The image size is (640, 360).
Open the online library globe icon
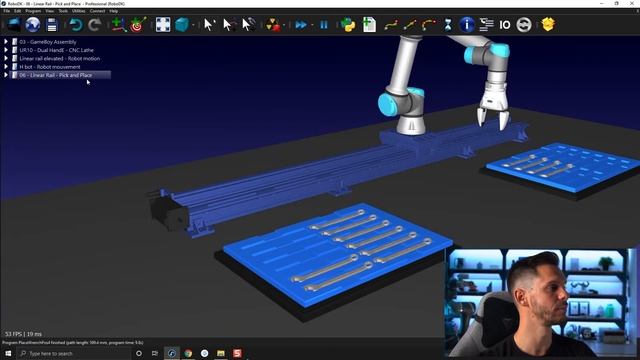33,25
